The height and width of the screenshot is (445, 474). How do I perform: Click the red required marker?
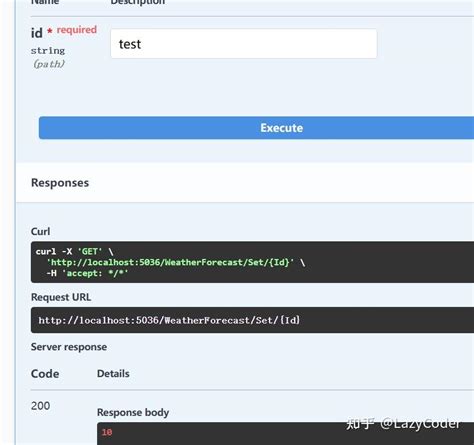(72, 30)
